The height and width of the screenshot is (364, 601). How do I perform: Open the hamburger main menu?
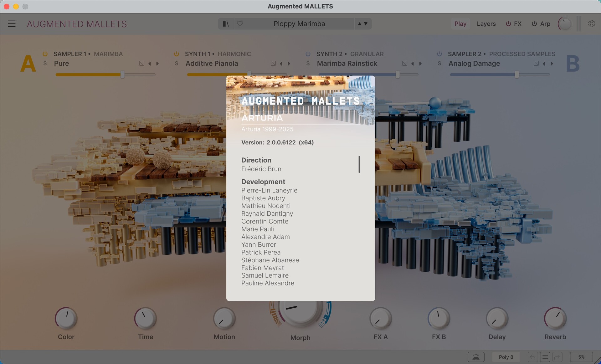point(12,24)
